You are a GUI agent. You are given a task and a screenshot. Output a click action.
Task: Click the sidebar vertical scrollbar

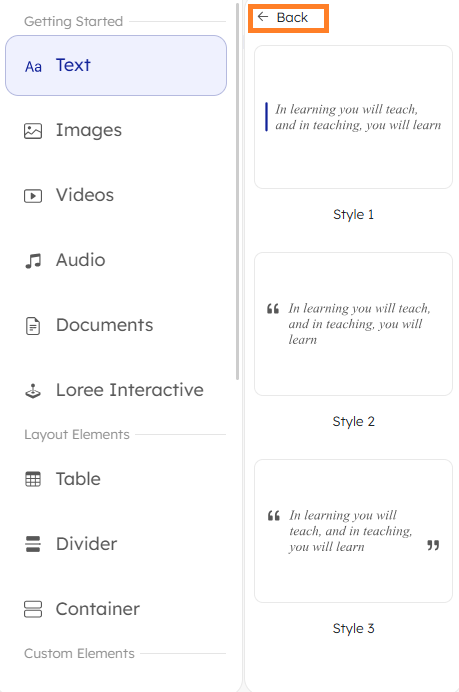[x=237, y=192]
